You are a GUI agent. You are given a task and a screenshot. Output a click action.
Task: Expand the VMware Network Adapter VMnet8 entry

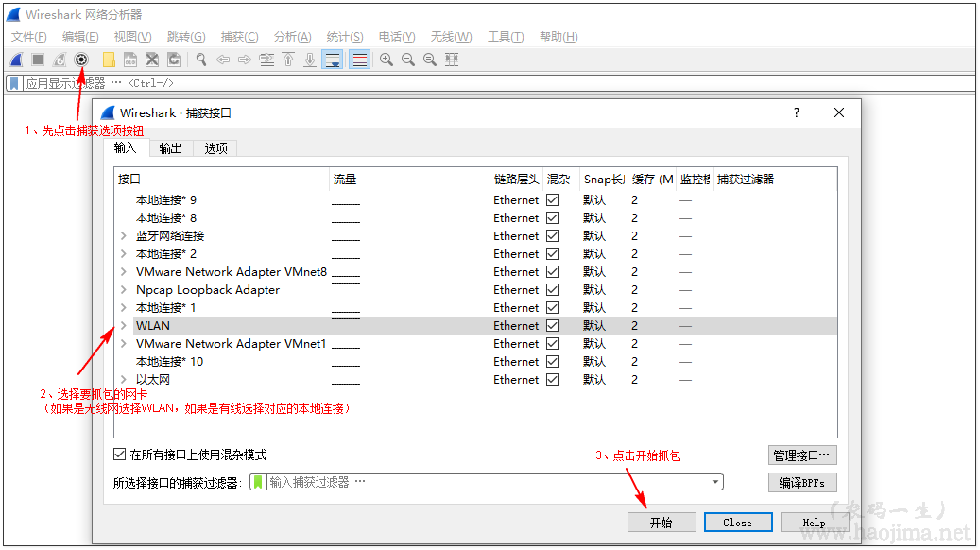pyautogui.click(x=124, y=271)
